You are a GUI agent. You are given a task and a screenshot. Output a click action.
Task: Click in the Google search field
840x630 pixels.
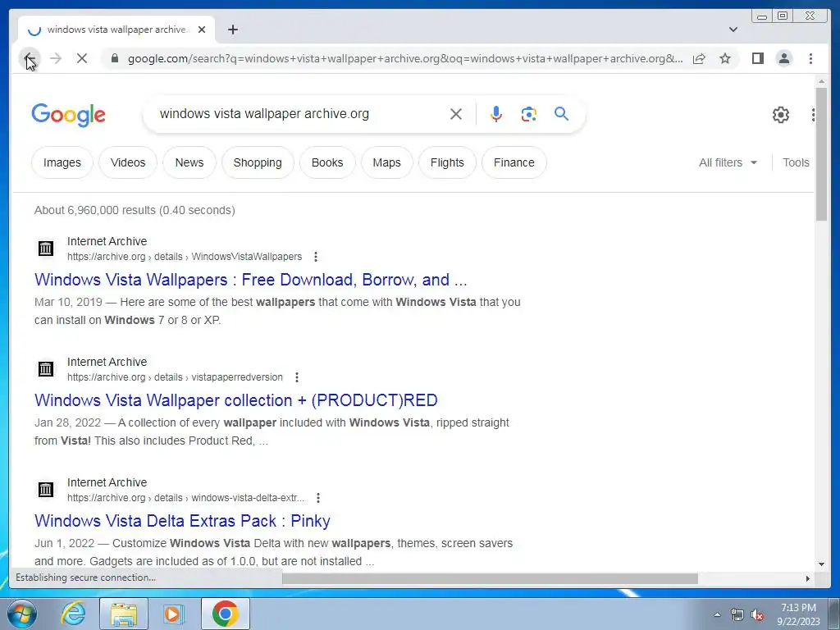tap(300, 114)
